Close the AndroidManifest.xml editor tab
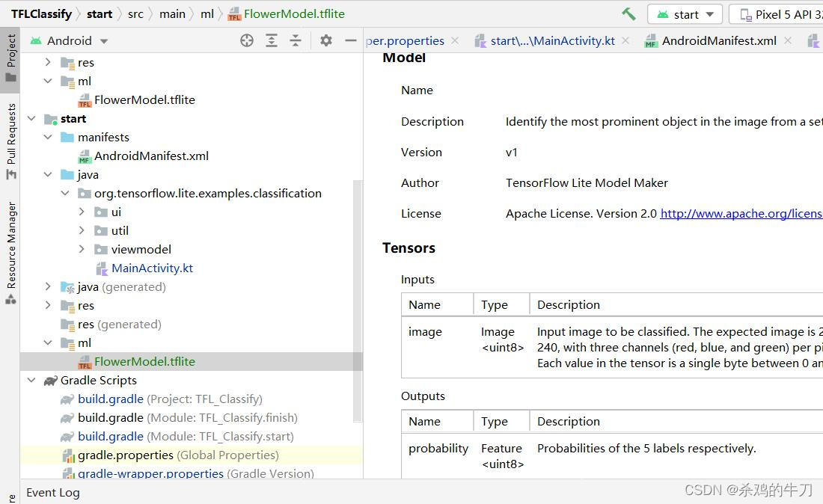This screenshot has height=504, width=823. (788, 40)
